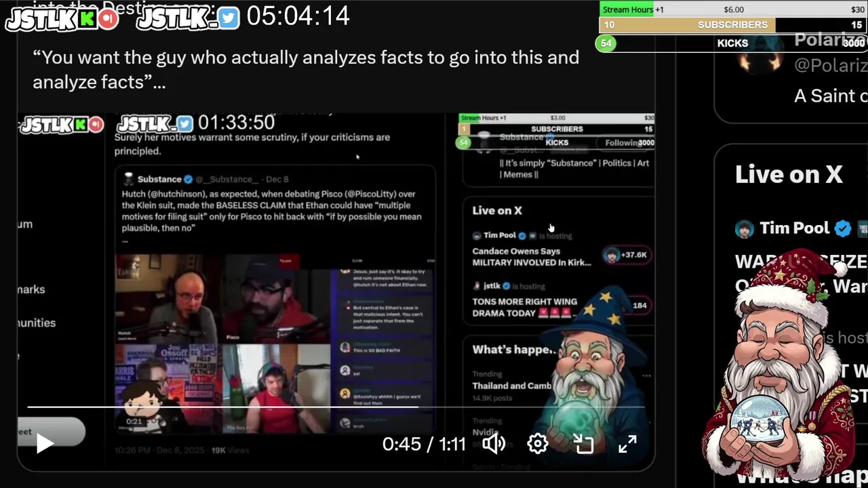This screenshot has height=488, width=868.
Task: Click the large verified badge beside Tim Pool
Action: click(842, 228)
